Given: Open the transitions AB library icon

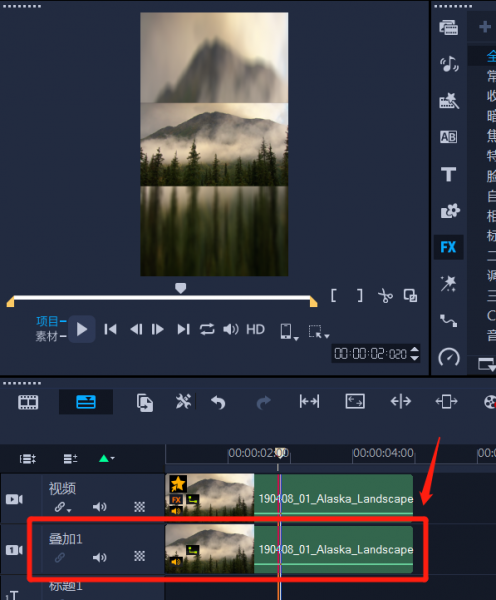Looking at the screenshot, I should click(448, 137).
